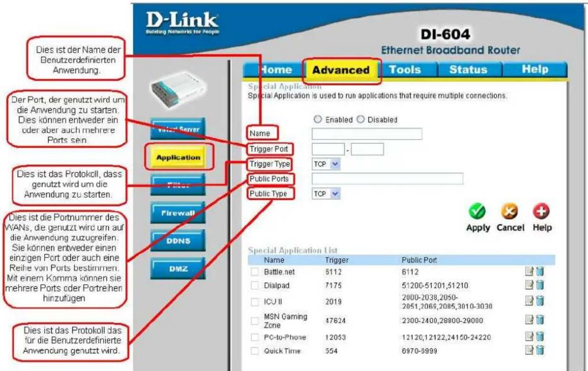Image resolution: width=588 pixels, height=371 pixels.
Task: Edit the Quick Time entry
Action: 529,351
